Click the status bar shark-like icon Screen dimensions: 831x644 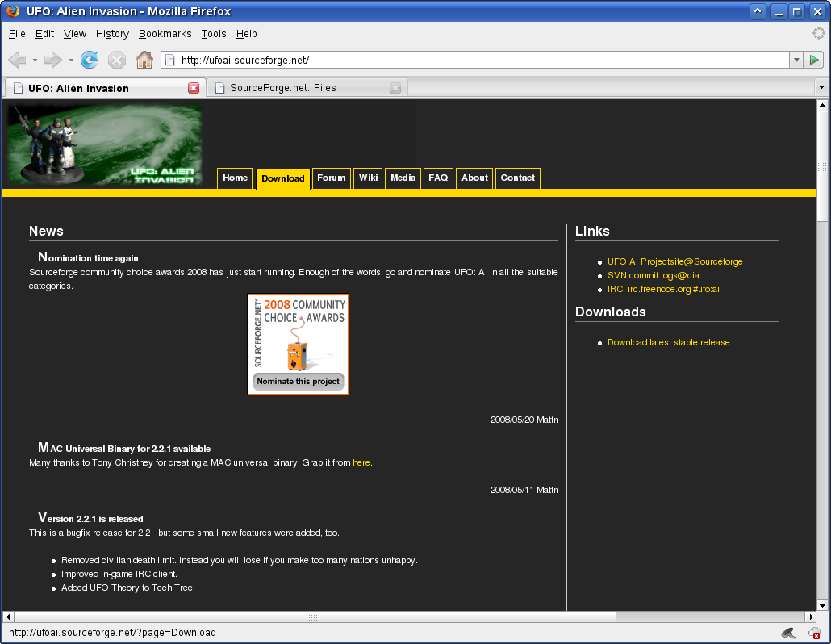point(788,633)
